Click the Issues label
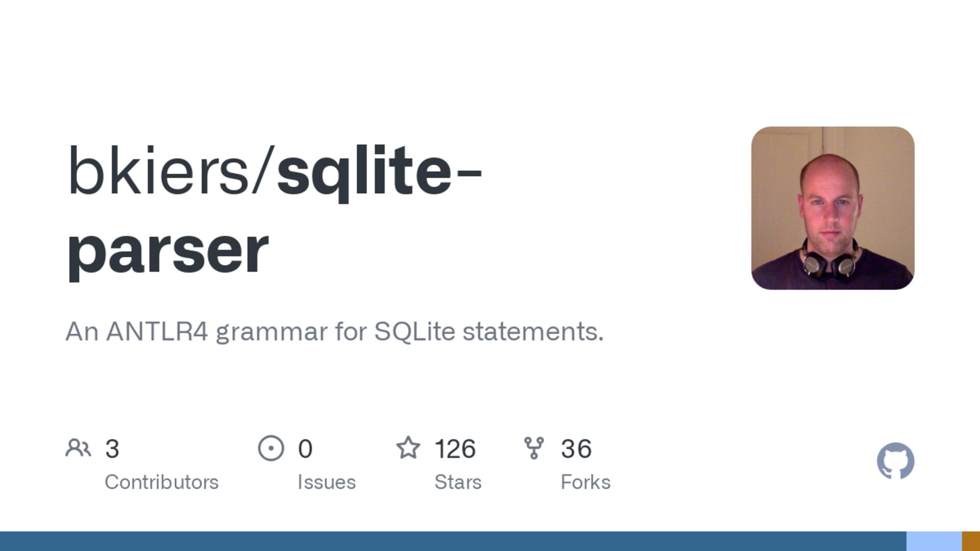The height and width of the screenshot is (551, 980). click(326, 482)
